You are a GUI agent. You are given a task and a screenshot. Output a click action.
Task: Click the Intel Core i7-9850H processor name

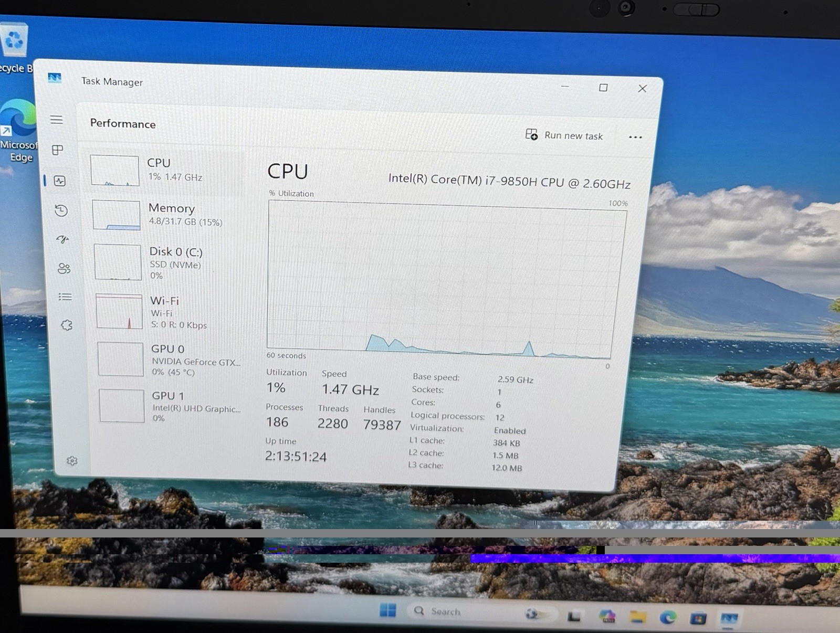coord(509,181)
